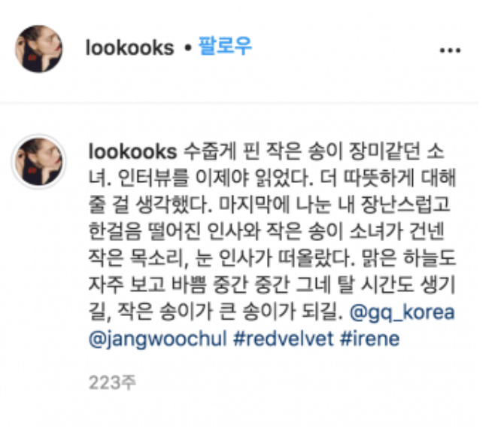Open the #irene hashtag
The width and height of the screenshot is (504, 432).
pos(370,339)
